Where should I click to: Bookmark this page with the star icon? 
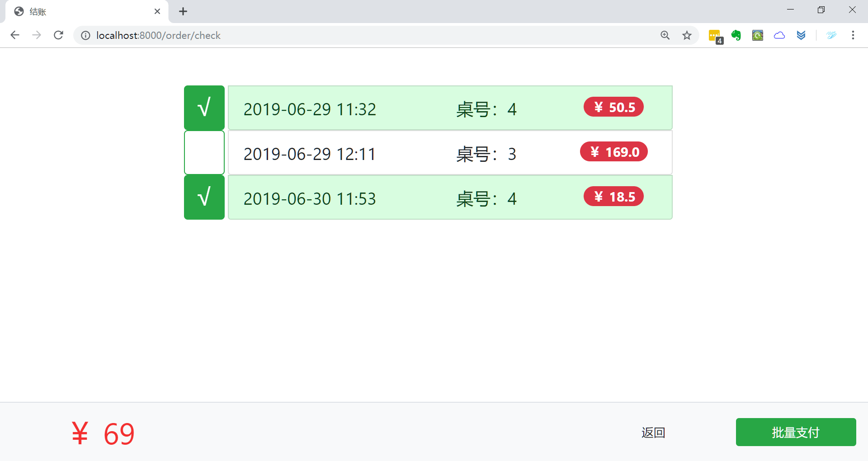(687, 35)
